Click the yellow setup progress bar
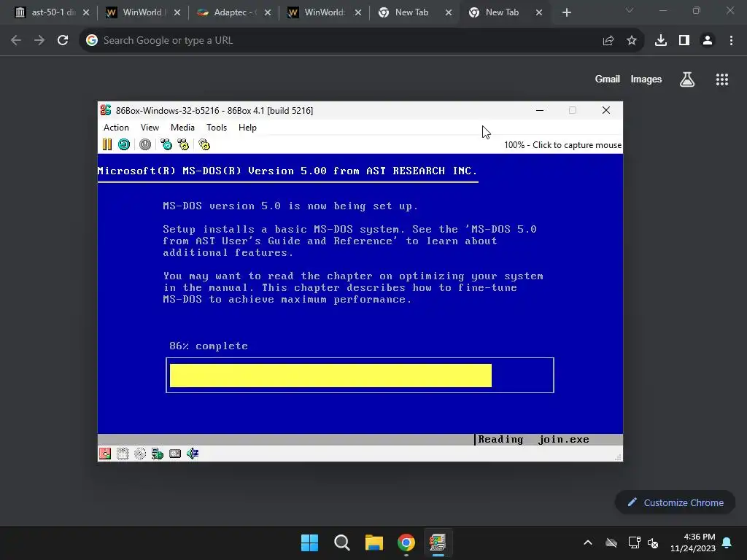 (x=330, y=376)
